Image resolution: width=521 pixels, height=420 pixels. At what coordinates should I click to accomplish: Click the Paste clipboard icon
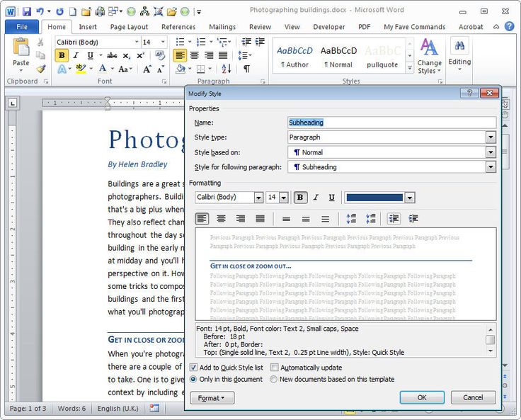coord(21,47)
